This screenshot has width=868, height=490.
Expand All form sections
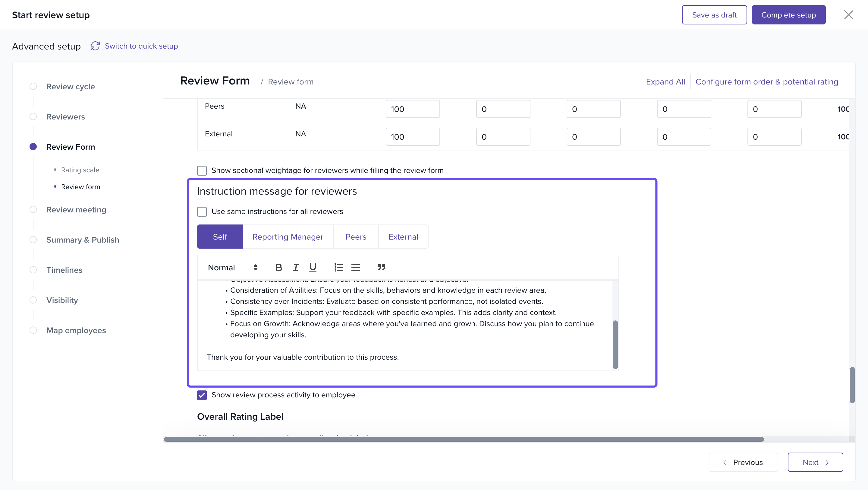click(x=665, y=81)
